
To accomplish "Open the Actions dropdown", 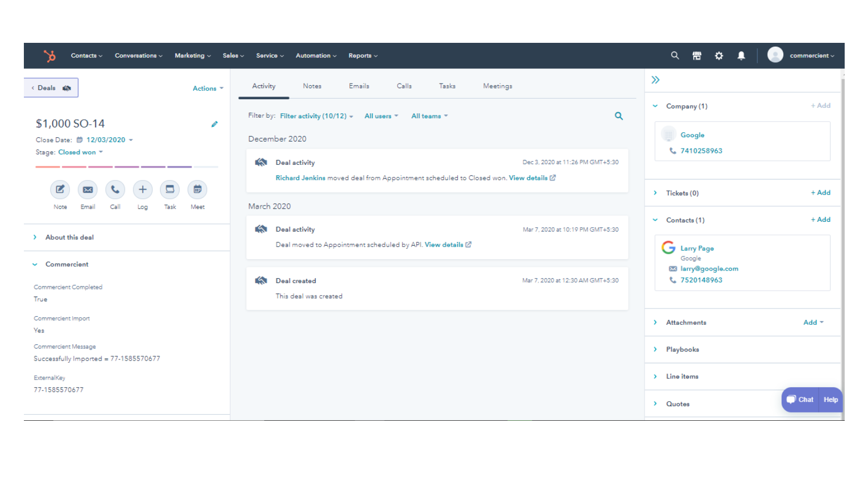I will (208, 88).
